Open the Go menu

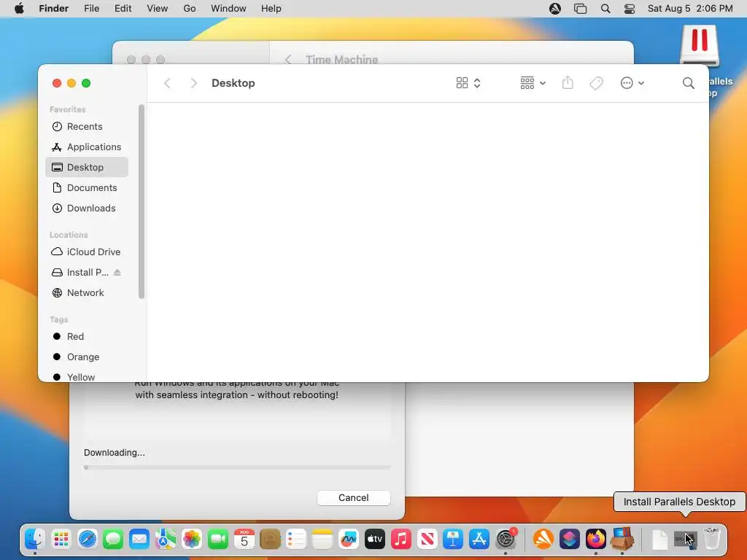[189, 9]
